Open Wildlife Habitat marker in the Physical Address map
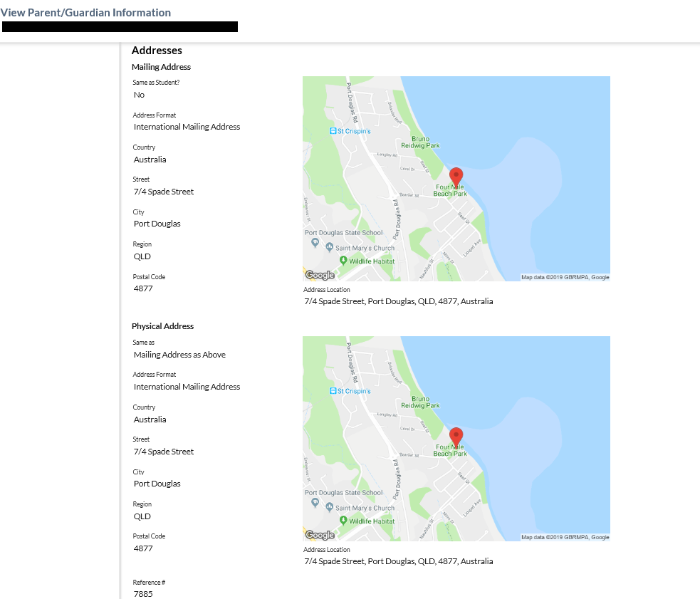 [x=343, y=521]
